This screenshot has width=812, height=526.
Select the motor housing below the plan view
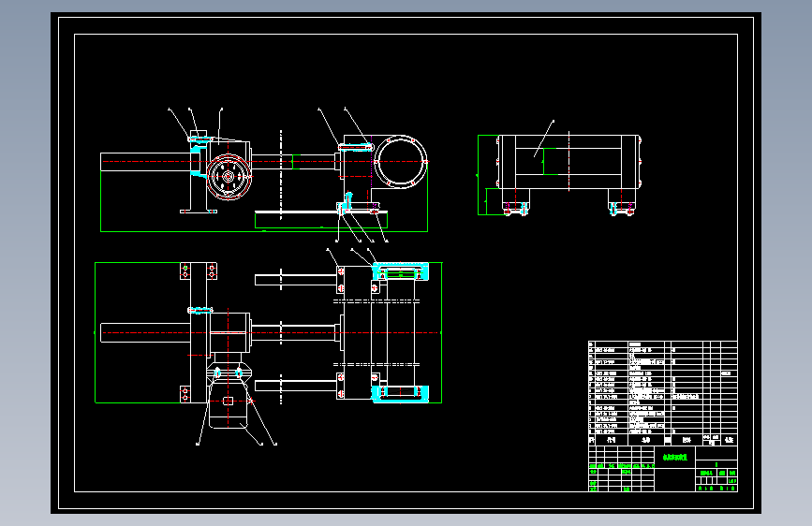[x=228, y=405]
